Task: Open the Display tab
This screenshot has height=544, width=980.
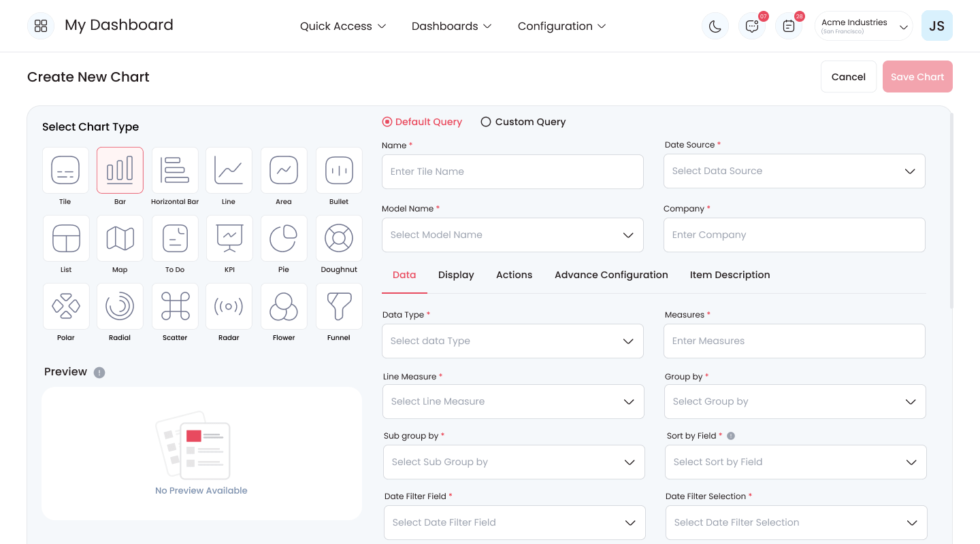Action: pos(456,275)
